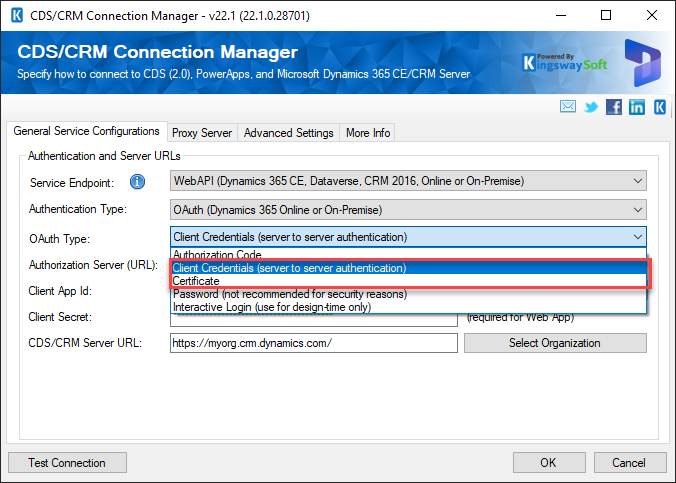Click the 'Service Endpoint:' label
Screen dimensions: 676x483
pos(72,183)
